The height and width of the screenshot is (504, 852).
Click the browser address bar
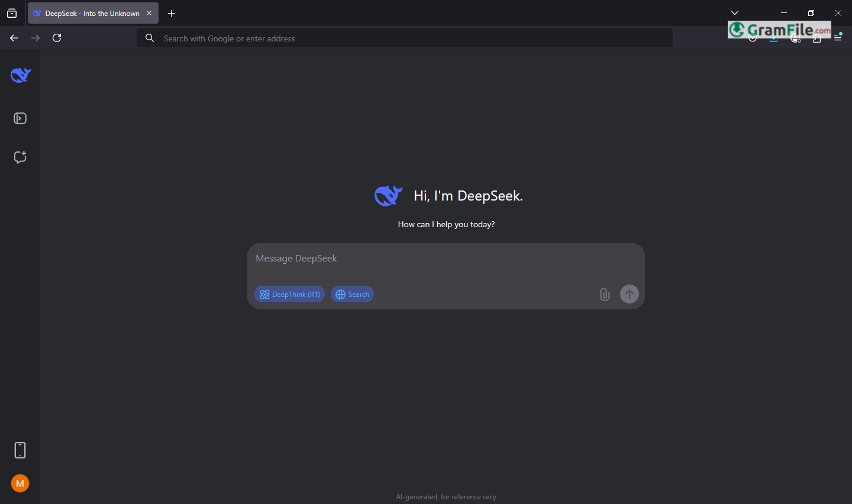[x=405, y=38]
